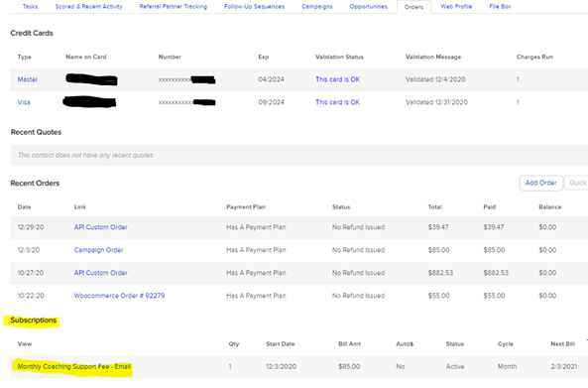This screenshot has width=588, height=388.
Task: Click subscription start date 12/3/2020
Action: pos(281,366)
